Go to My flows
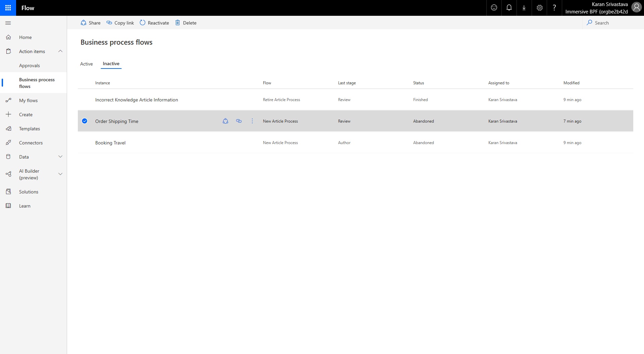The image size is (644, 354). tap(28, 100)
